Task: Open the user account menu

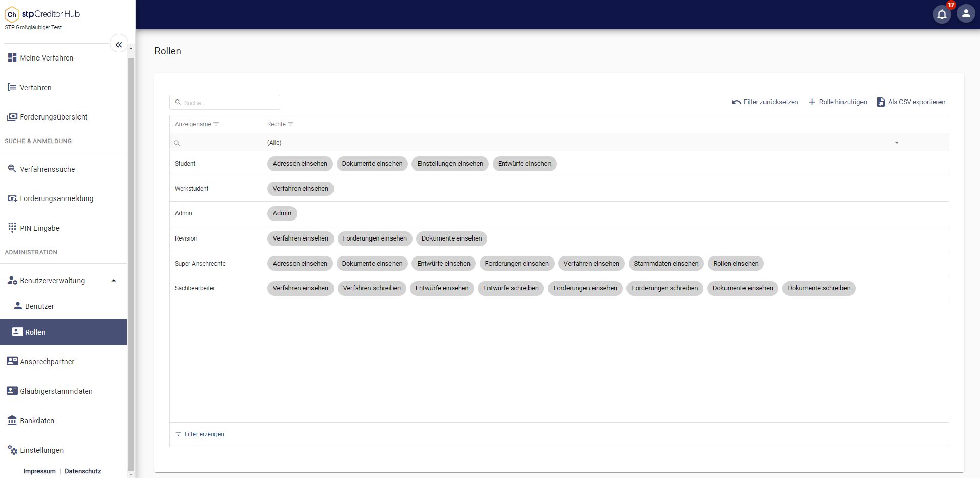Action: tap(966, 14)
